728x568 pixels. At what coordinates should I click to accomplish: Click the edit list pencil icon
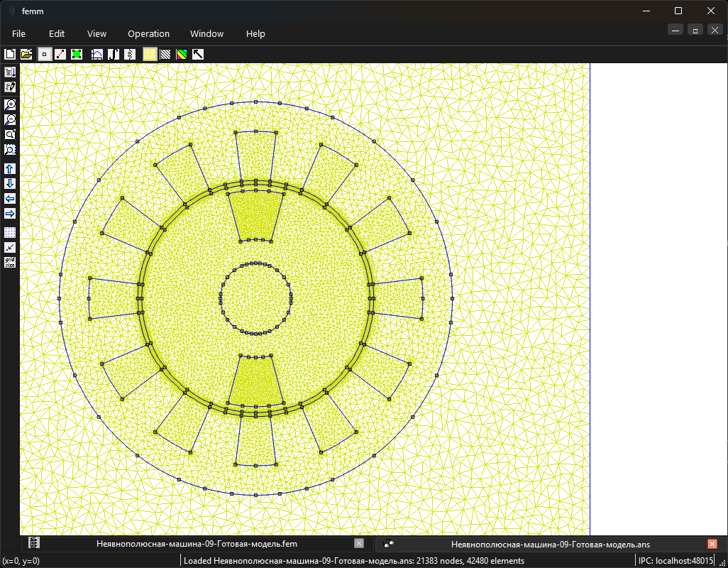10,87
